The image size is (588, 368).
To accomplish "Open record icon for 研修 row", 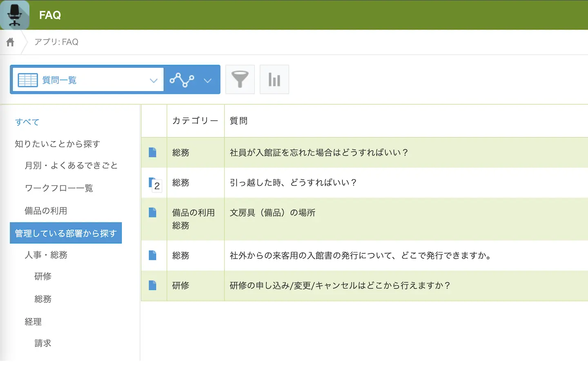I will [x=153, y=285].
